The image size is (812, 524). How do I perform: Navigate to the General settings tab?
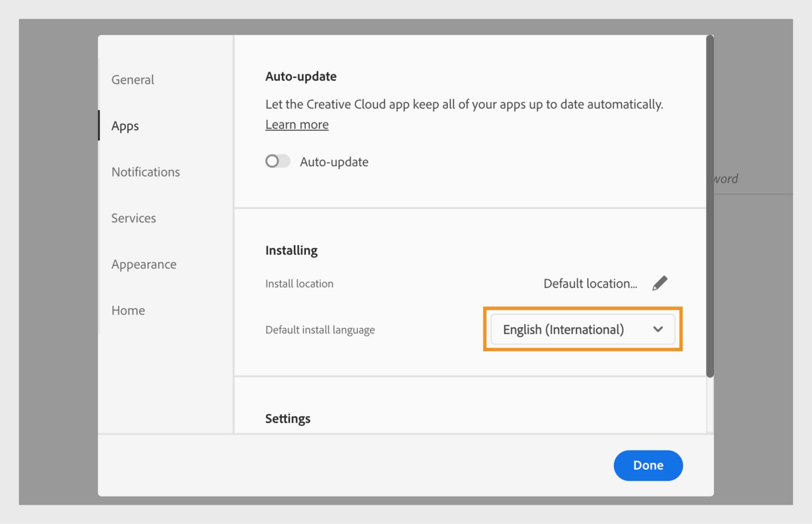(x=132, y=79)
